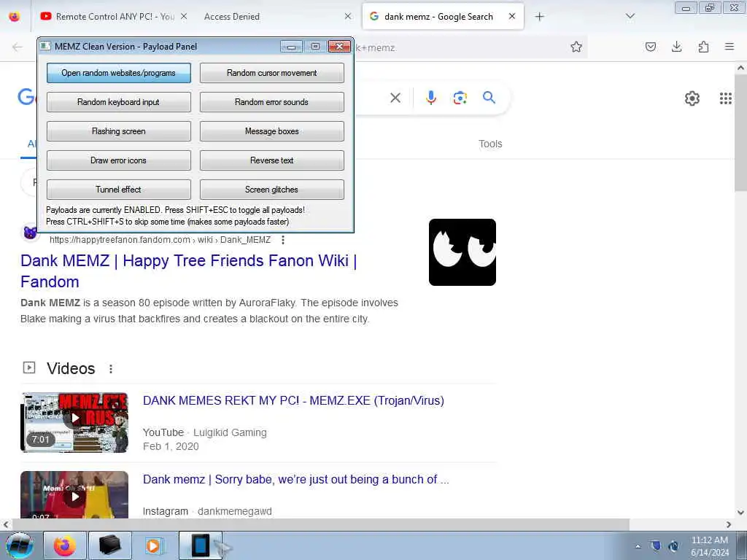
Task: Start Google voice search microphone
Action: [x=431, y=98]
